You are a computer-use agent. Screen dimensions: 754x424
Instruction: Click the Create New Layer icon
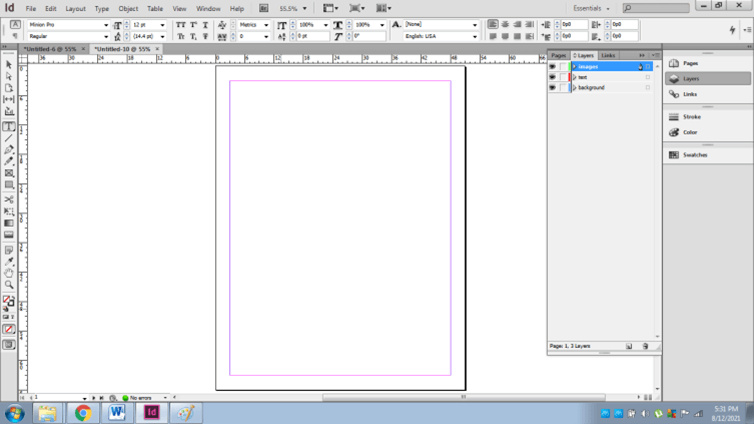point(629,346)
